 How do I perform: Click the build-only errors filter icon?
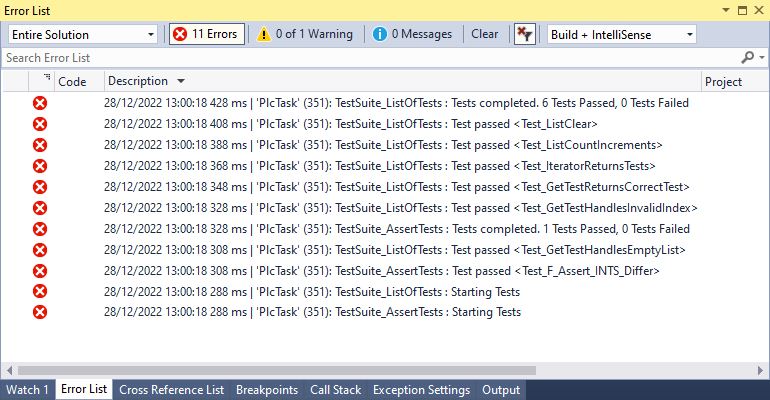click(x=524, y=34)
